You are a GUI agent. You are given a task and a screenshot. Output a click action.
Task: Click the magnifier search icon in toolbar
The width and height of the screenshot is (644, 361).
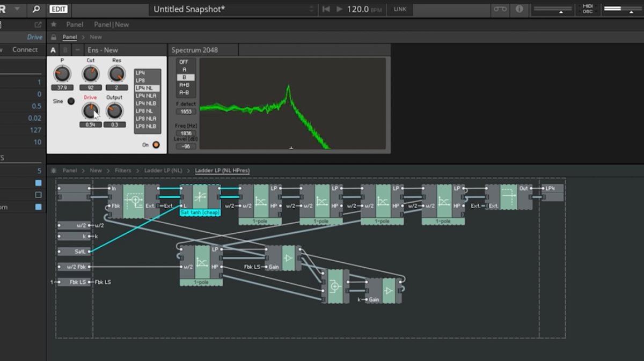(x=36, y=9)
